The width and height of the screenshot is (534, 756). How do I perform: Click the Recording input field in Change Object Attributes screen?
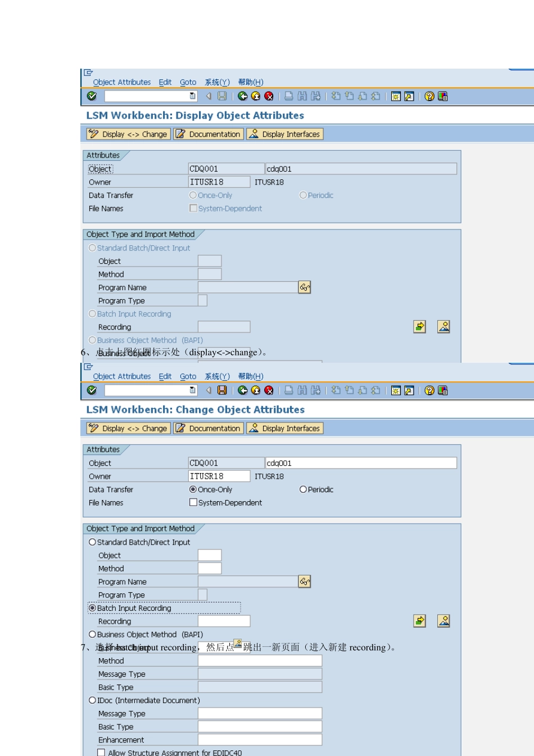coord(224,621)
